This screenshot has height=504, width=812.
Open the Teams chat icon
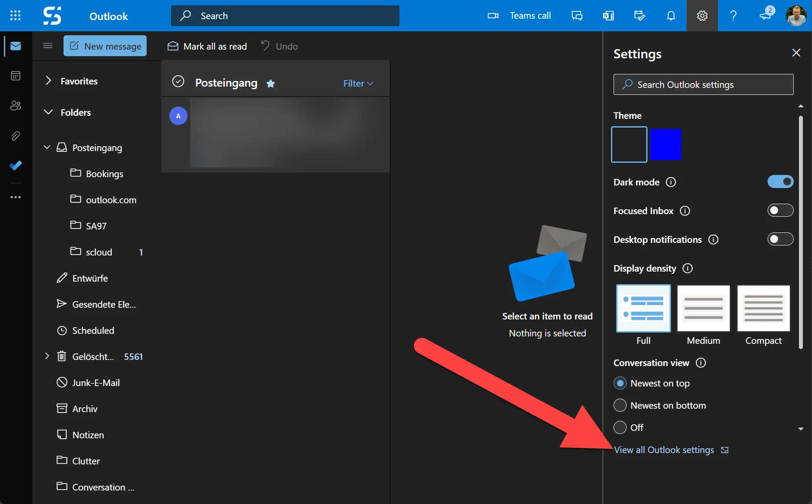[577, 16]
